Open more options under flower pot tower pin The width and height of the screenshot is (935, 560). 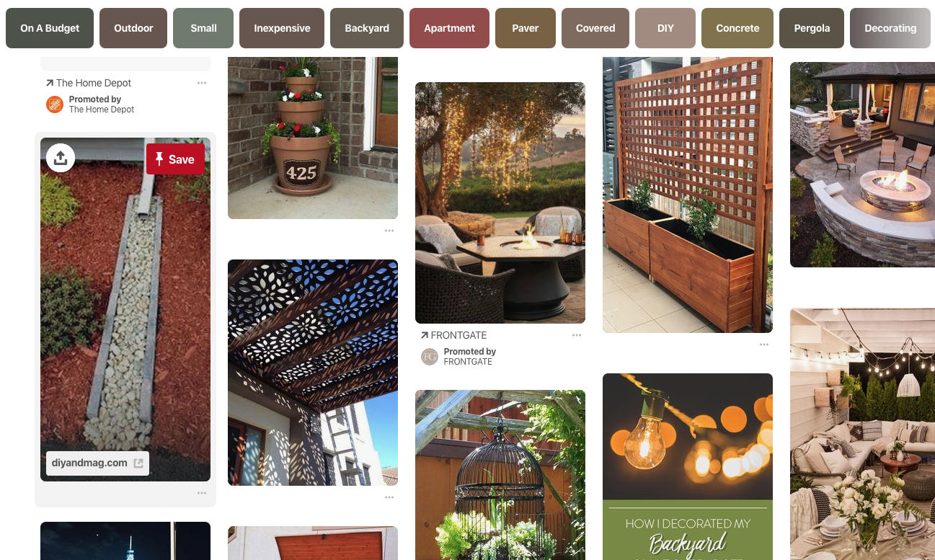[x=389, y=231]
